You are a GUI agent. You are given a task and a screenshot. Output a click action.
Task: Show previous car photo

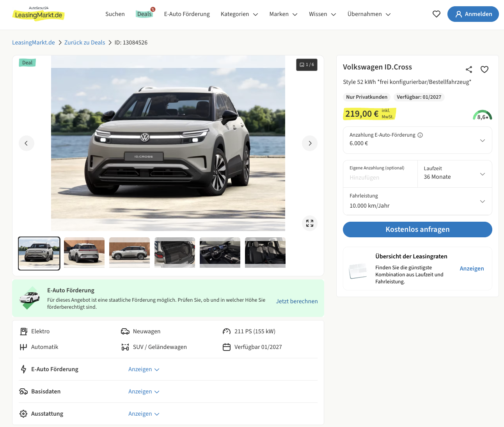(x=27, y=143)
